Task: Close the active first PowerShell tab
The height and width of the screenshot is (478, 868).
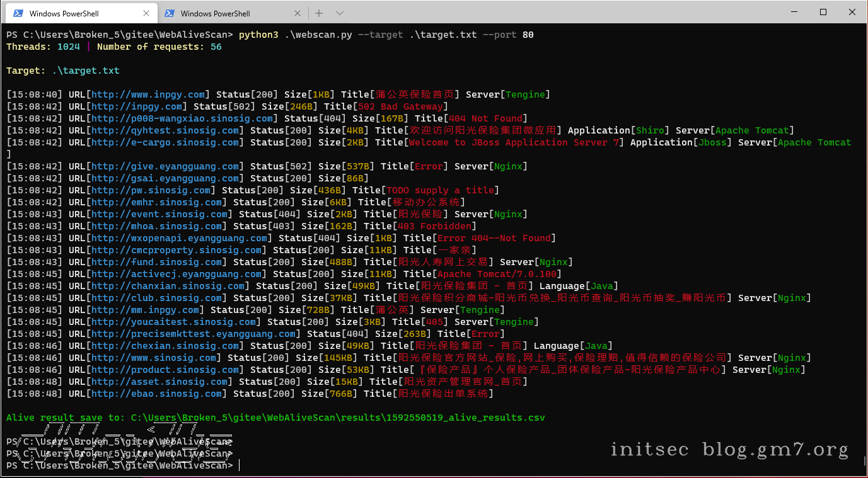Action: point(146,13)
